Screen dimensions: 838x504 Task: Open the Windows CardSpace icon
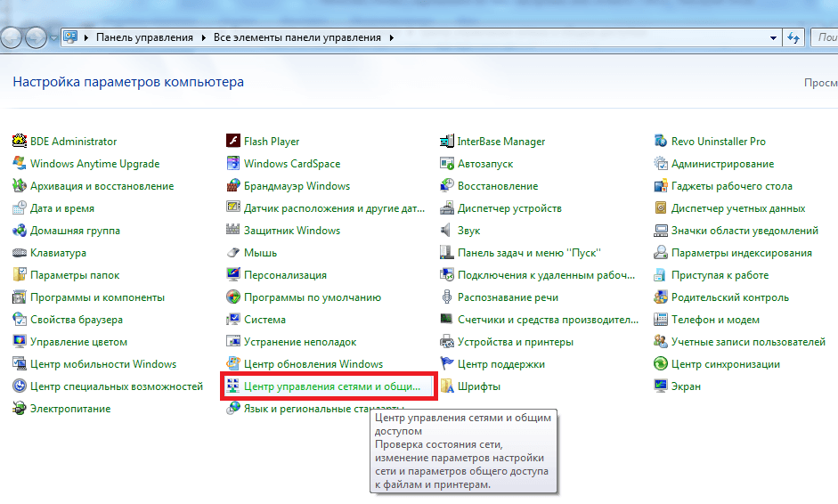(233, 164)
